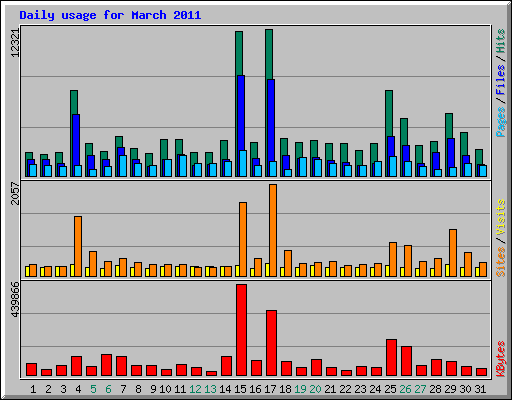
Task: Click day label 10 on the x-axis
Action: coord(165,389)
